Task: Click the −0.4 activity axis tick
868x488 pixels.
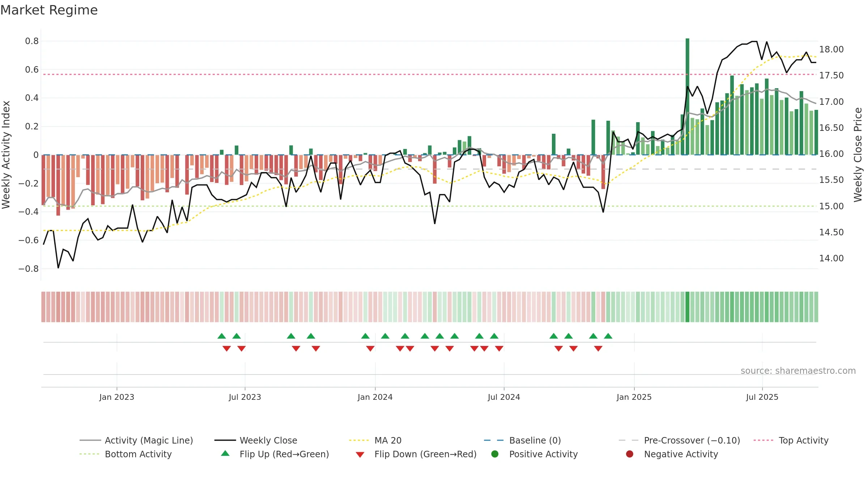Action: [x=29, y=212]
